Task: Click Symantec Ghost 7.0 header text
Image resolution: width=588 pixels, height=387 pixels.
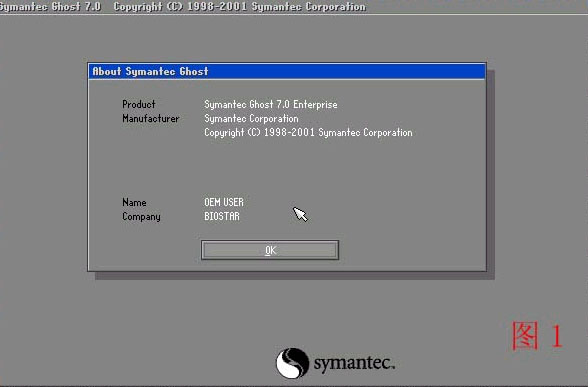Action: [x=50, y=7]
